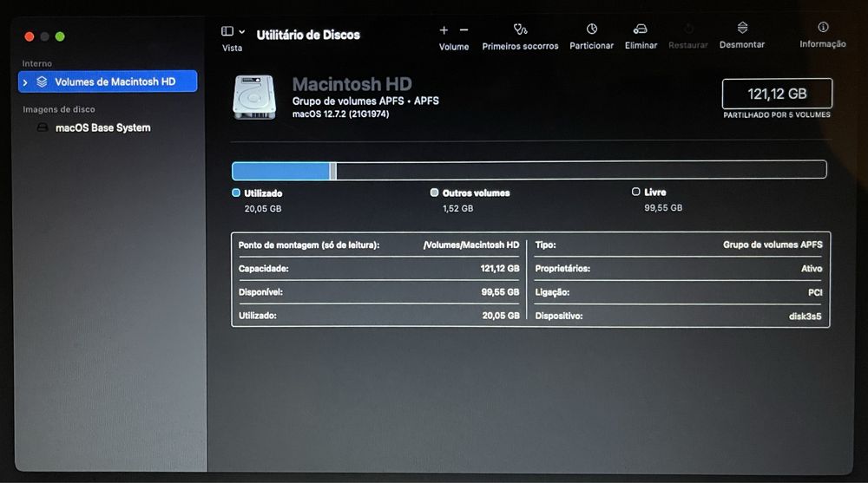Viewport: 868px width, 483px height.
Task: Click the 121,12 GB capacity box
Action: pyautogui.click(x=777, y=94)
